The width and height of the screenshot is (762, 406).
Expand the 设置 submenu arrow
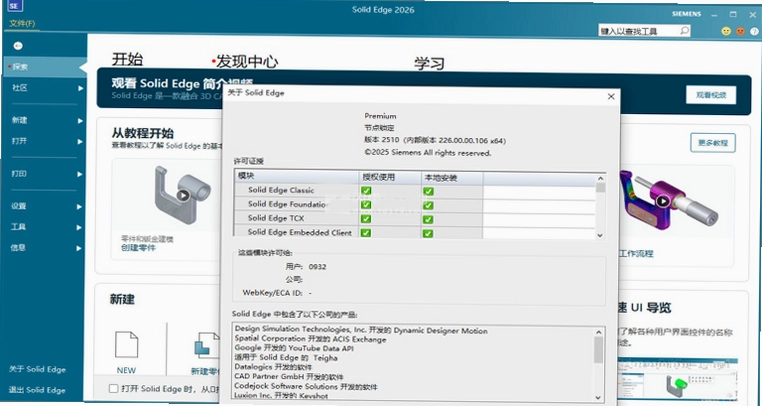tap(79, 207)
